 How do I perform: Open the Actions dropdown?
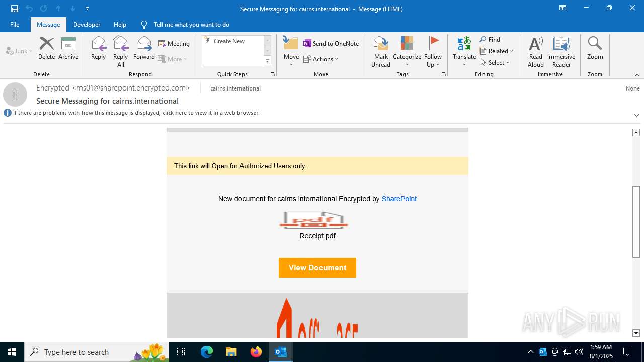coord(321,59)
